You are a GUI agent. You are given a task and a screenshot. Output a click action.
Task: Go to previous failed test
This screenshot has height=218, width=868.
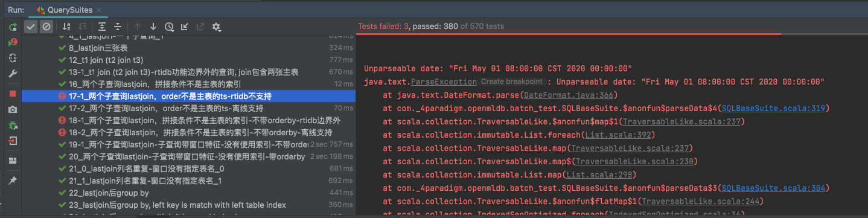[x=138, y=27]
